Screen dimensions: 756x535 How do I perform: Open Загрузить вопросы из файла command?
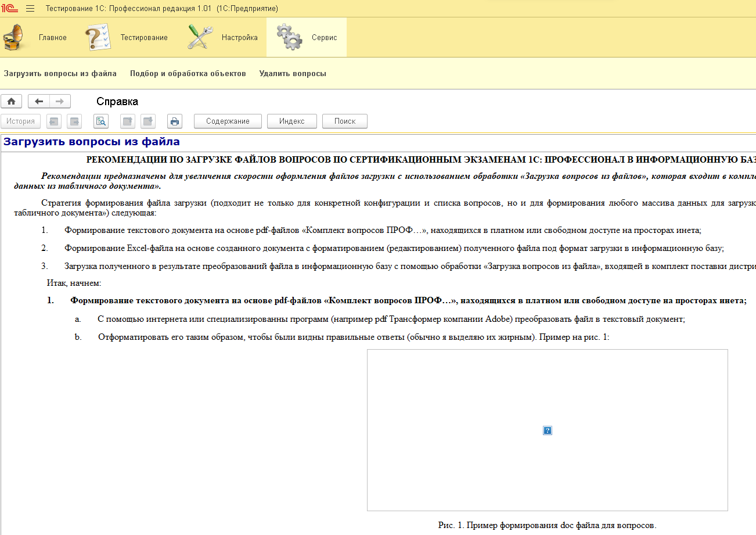(x=60, y=74)
